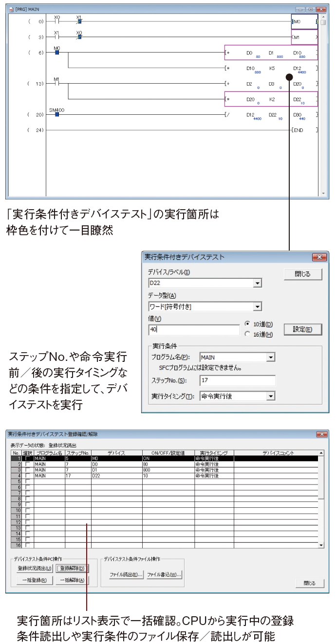Screen dimensions: 336x644
Task: Click the M0 contact at step 6
Action: tap(57, 52)
